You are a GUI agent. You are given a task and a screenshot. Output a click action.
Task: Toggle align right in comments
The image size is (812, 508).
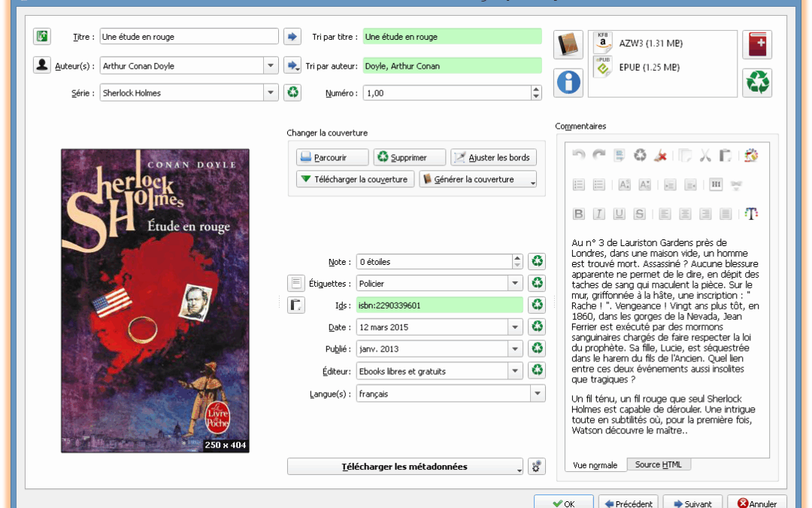[705, 214]
